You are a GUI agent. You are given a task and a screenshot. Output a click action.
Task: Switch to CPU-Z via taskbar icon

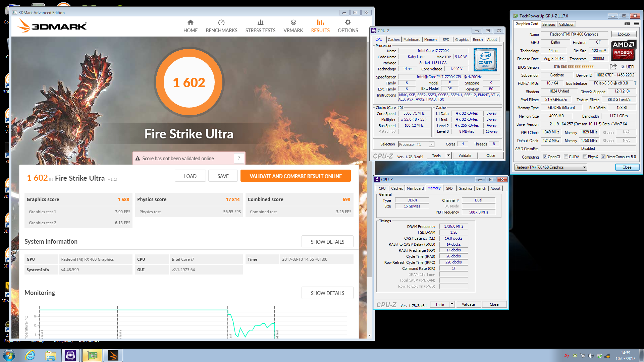(x=70, y=355)
